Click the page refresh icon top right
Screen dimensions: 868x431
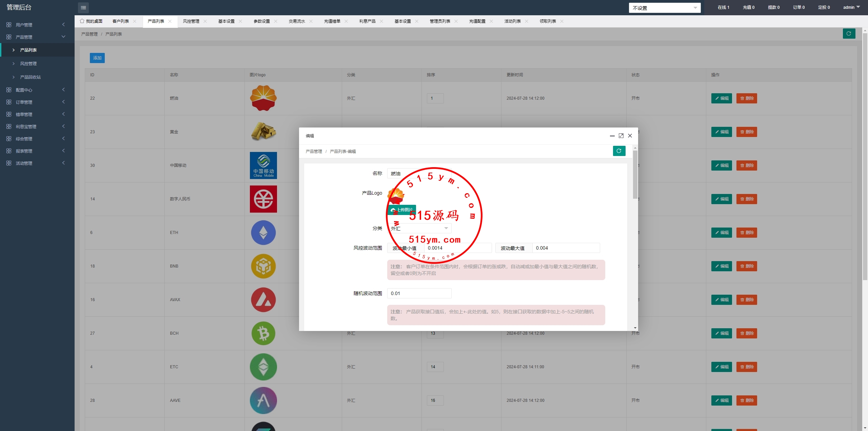849,34
